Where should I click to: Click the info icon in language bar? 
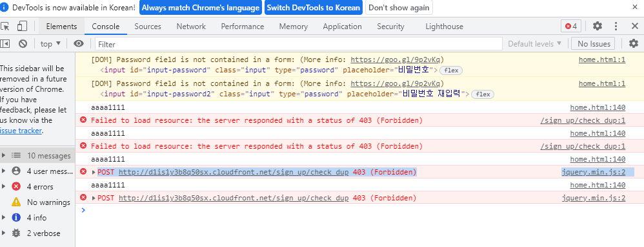click(5, 7)
